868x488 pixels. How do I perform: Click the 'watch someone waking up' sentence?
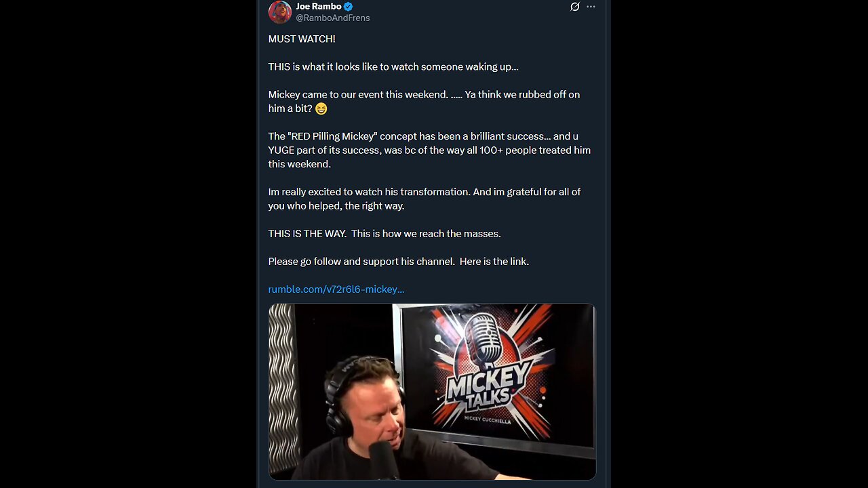point(393,67)
